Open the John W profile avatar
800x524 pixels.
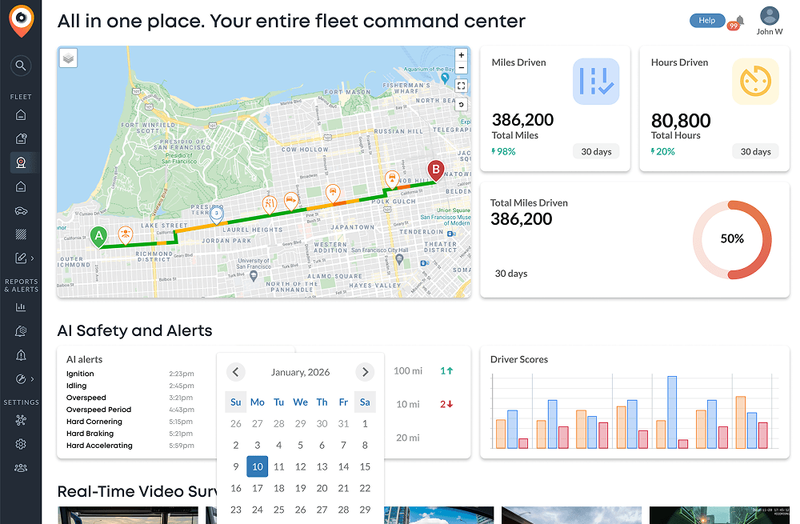click(769, 16)
